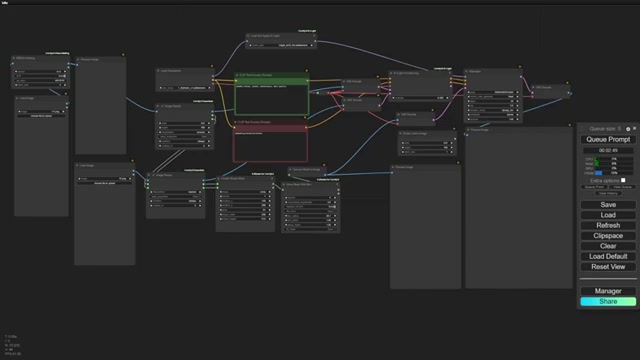Open the interpolation combo in upper Image Resize

[x=184, y=132]
